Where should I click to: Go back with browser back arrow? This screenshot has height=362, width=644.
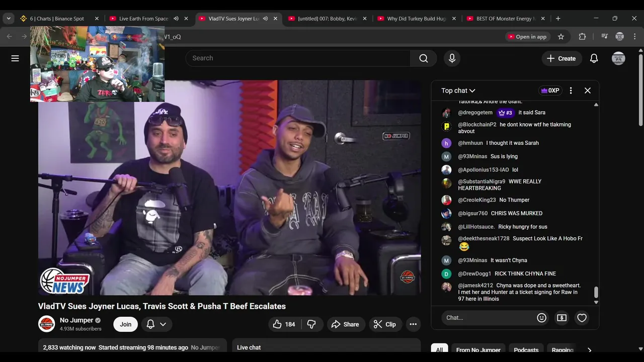pyautogui.click(x=9, y=37)
